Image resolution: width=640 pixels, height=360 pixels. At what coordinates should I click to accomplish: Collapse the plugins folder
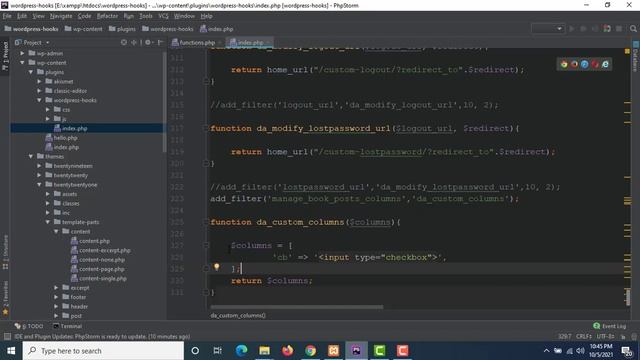(x=31, y=72)
